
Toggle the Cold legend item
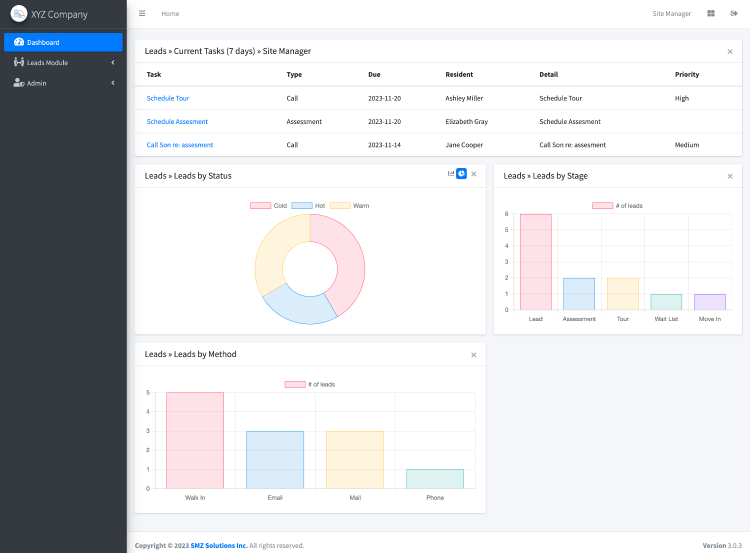[269, 205]
